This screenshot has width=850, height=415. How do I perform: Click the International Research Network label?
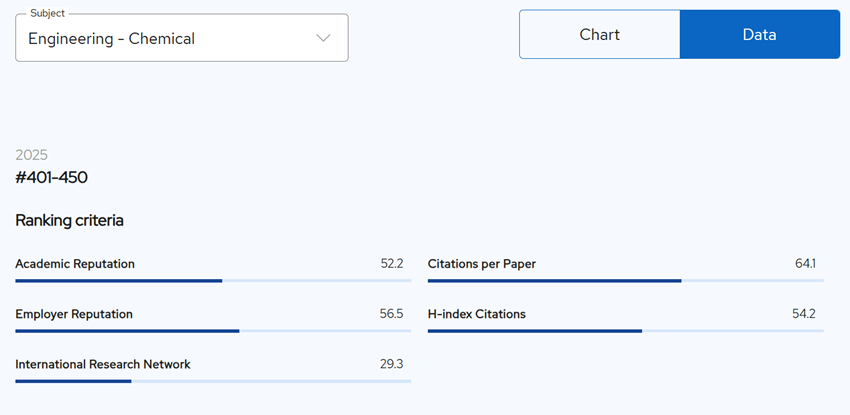103,364
